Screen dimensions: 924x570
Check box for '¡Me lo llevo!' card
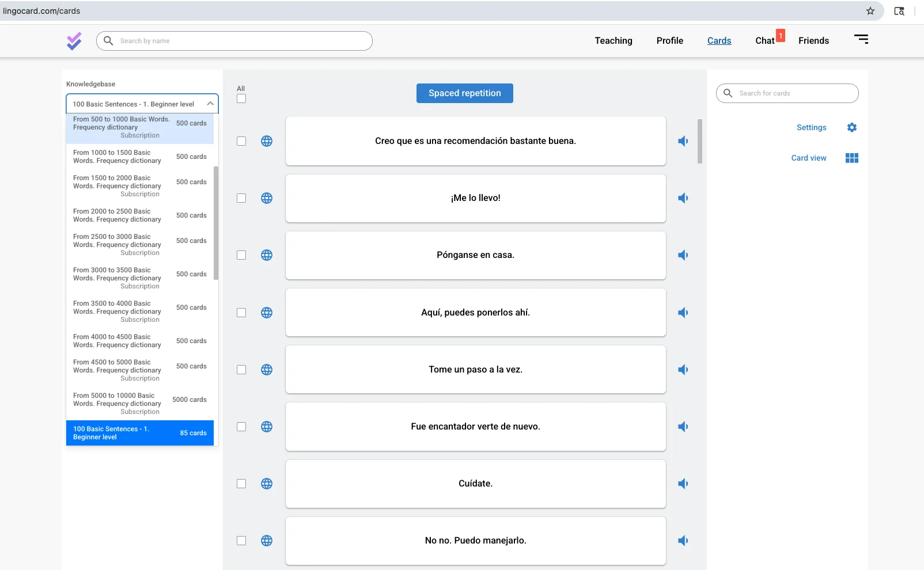pyautogui.click(x=241, y=198)
